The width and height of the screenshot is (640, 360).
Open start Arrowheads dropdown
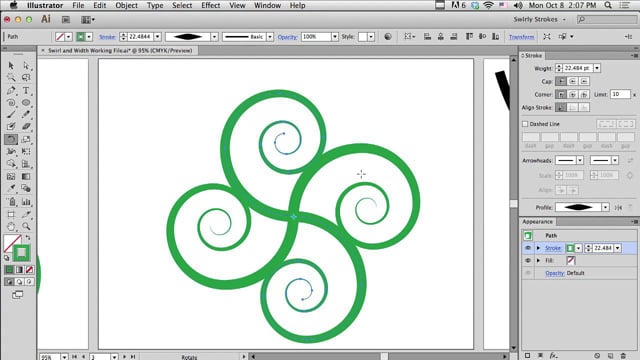pyautogui.click(x=580, y=160)
